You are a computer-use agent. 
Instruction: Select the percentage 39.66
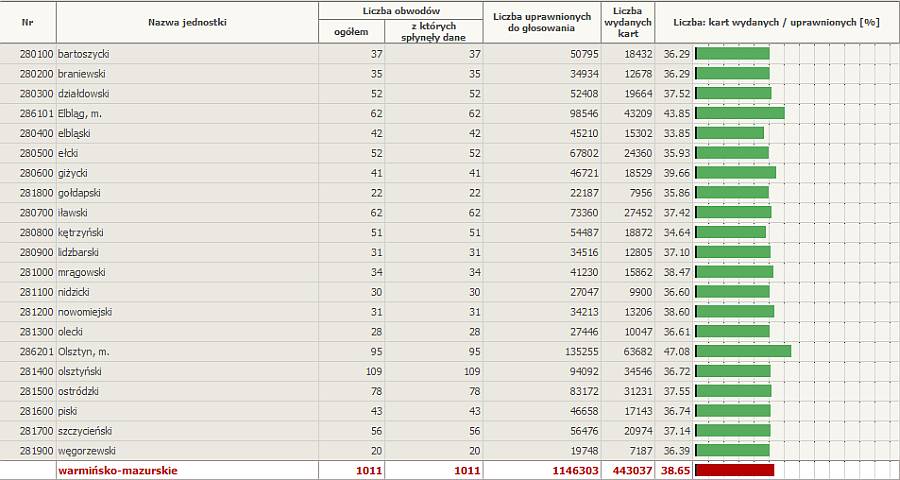pyautogui.click(x=677, y=173)
